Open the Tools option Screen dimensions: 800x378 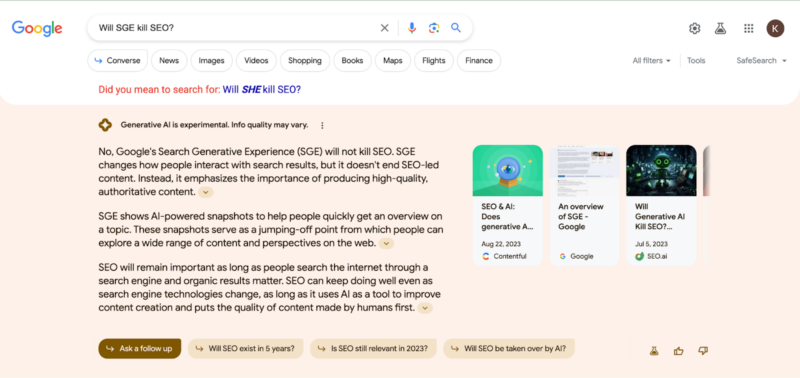pos(696,61)
